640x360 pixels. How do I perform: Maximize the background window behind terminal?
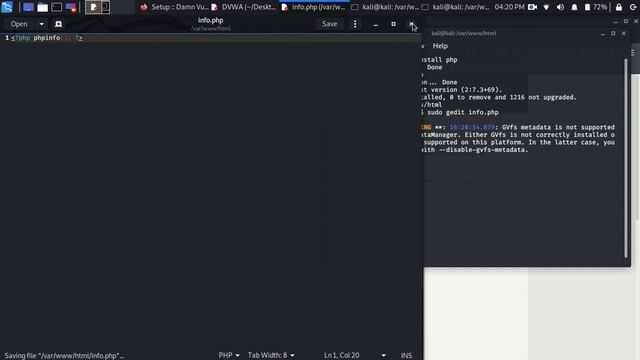tap(626, 21)
